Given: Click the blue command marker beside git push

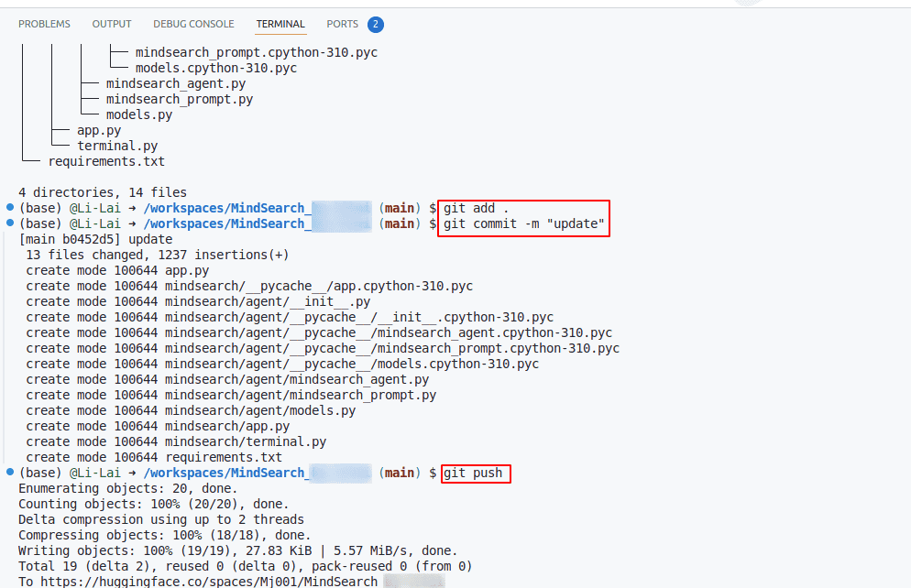Looking at the screenshot, I should tap(10, 473).
